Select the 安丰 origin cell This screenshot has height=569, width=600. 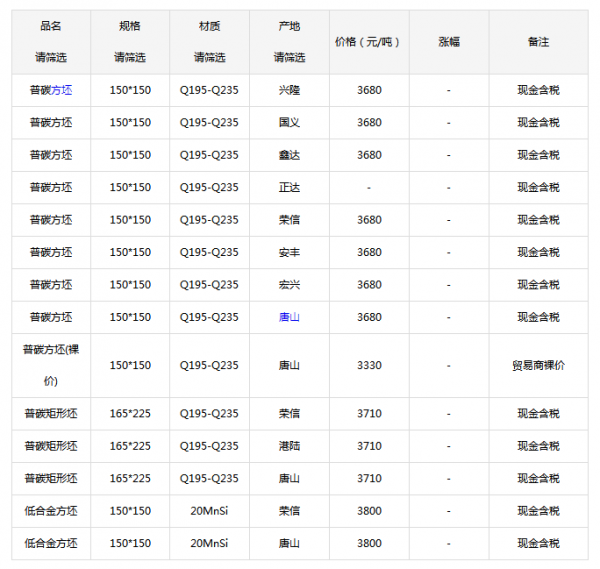(x=289, y=252)
